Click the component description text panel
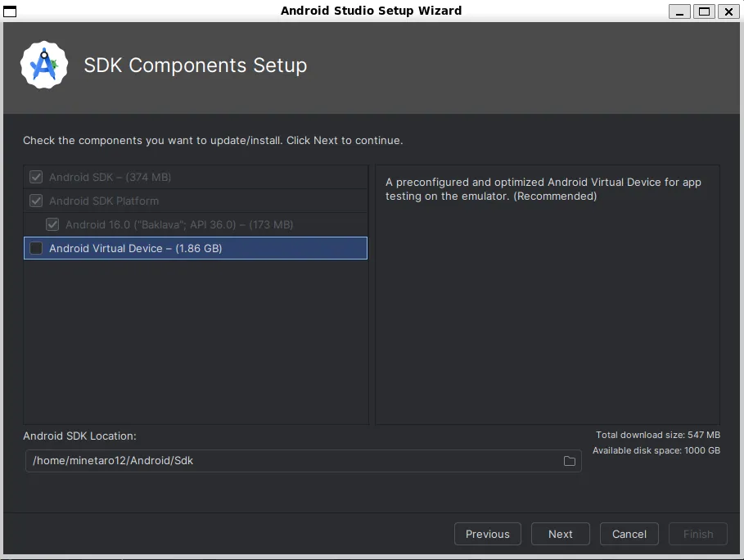 [x=547, y=295]
